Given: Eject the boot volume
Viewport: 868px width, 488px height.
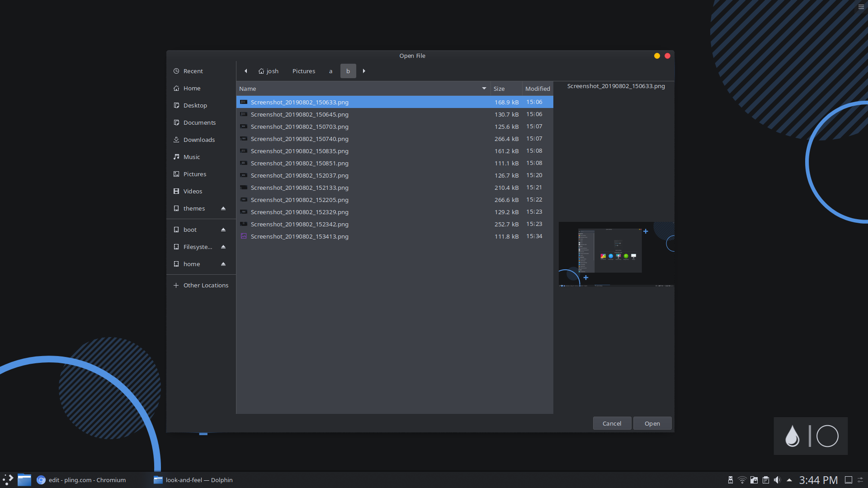Looking at the screenshot, I should pos(223,230).
